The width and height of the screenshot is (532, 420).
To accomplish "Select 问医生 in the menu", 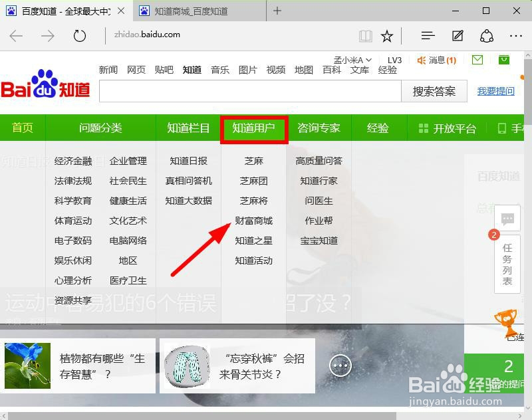I will pyautogui.click(x=319, y=201).
